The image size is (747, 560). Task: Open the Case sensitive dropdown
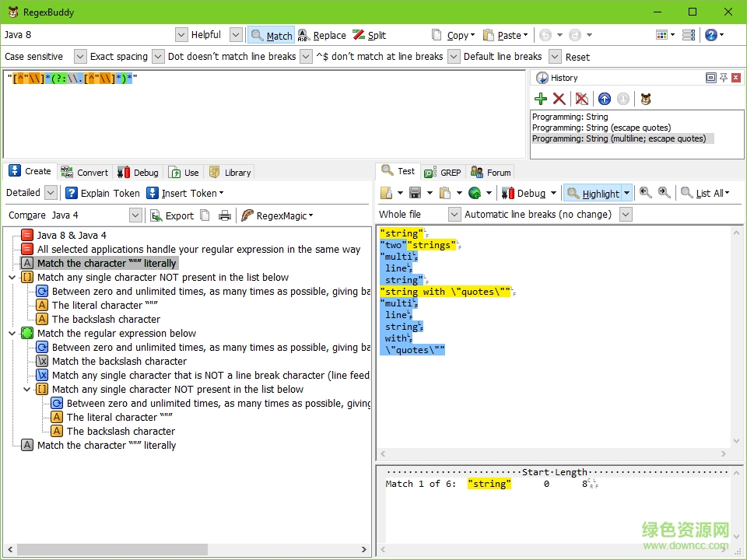(x=80, y=57)
